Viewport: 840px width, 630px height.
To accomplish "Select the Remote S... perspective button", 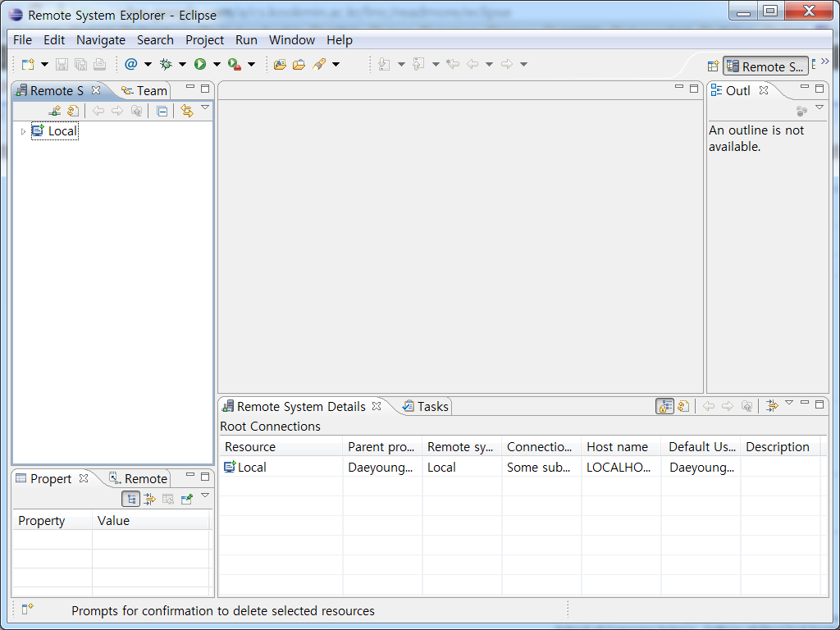I will click(x=765, y=66).
